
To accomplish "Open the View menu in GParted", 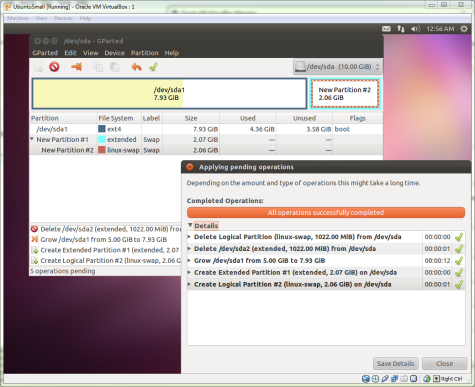I will [90, 53].
